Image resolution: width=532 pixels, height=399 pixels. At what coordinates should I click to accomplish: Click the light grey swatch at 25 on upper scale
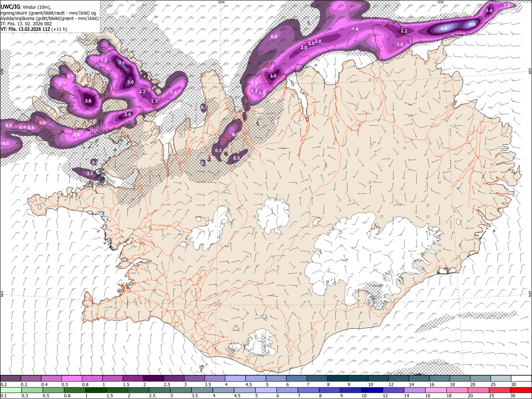(x=500, y=379)
